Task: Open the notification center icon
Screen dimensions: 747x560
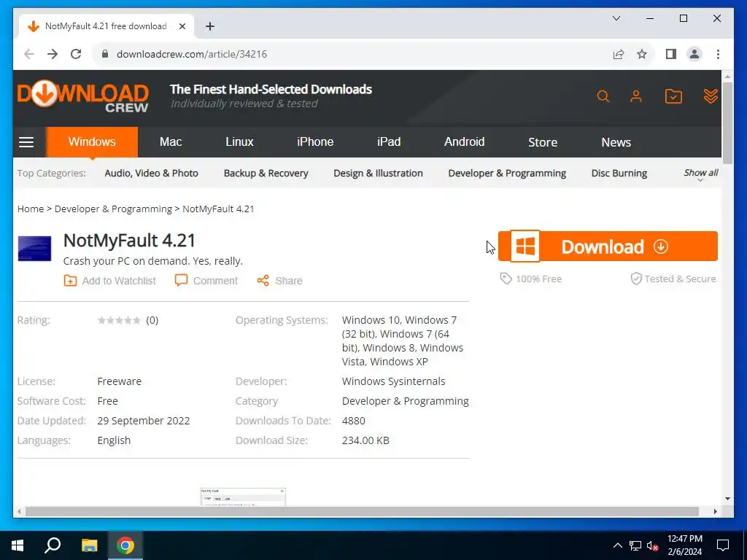Action: [x=723, y=545]
